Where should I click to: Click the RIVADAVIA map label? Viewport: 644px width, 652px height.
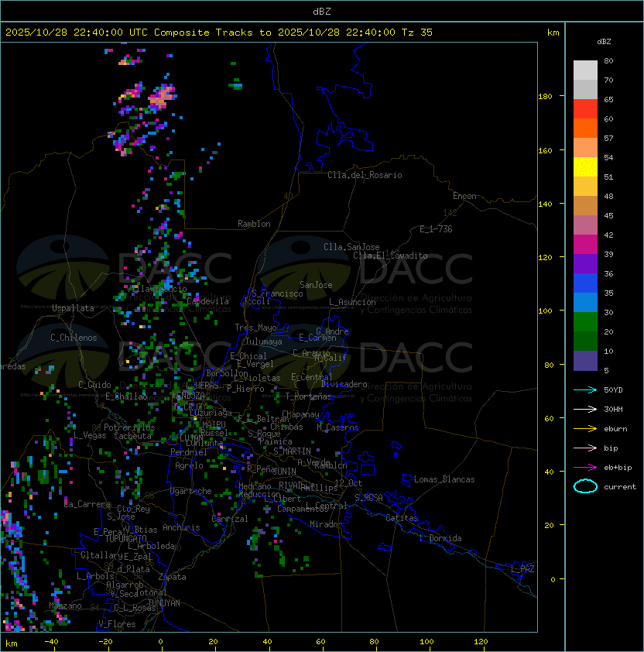[293, 486]
